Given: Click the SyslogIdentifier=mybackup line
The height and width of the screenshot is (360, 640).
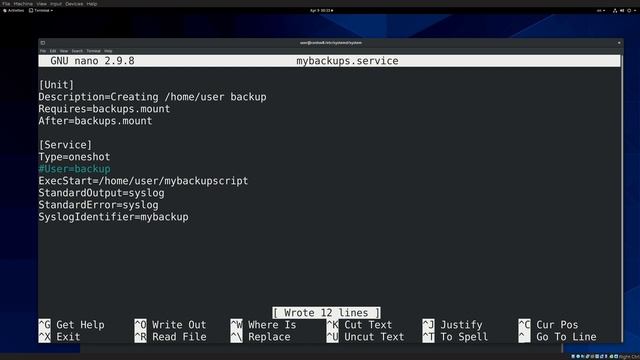Looking at the screenshot, I should coord(113,217).
